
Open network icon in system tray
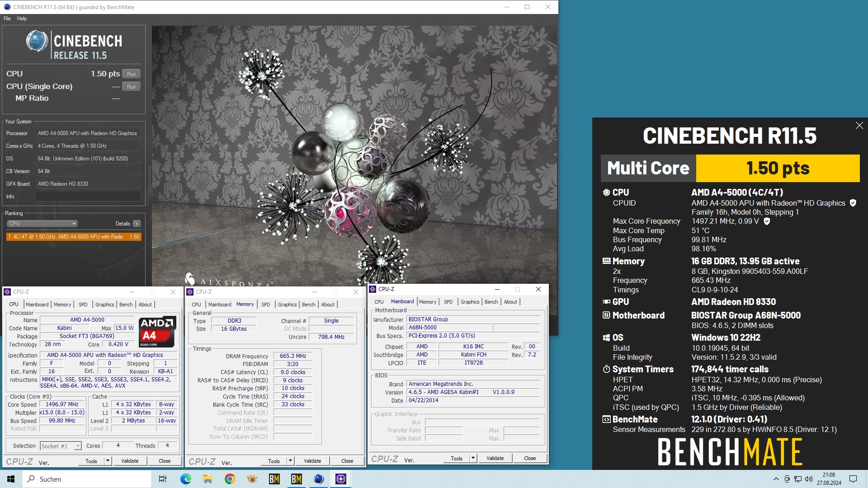click(798, 479)
